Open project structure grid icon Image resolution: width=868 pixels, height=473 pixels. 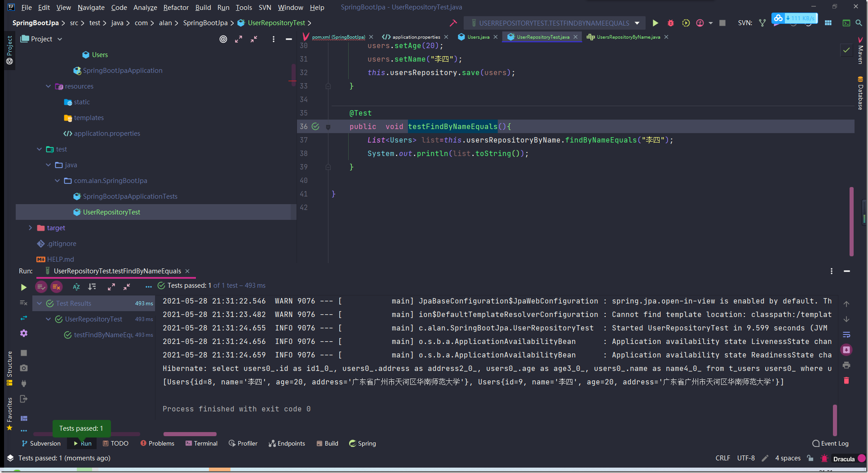pos(828,23)
